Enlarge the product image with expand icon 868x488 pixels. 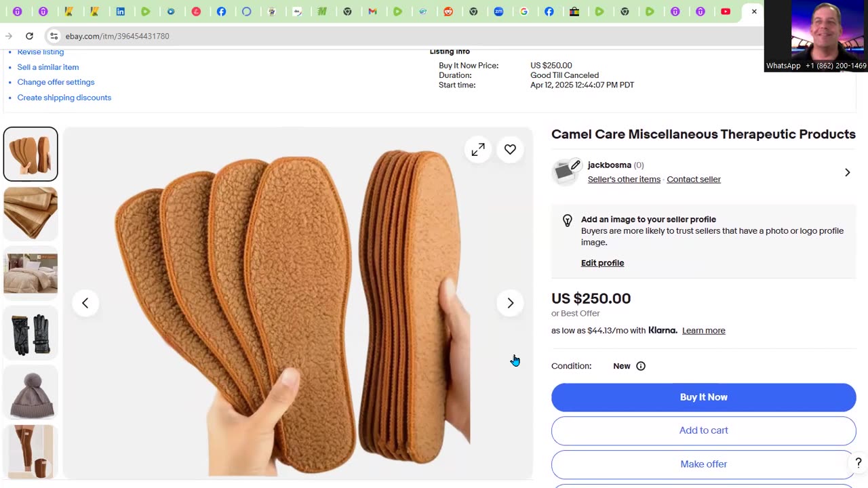point(478,149)
